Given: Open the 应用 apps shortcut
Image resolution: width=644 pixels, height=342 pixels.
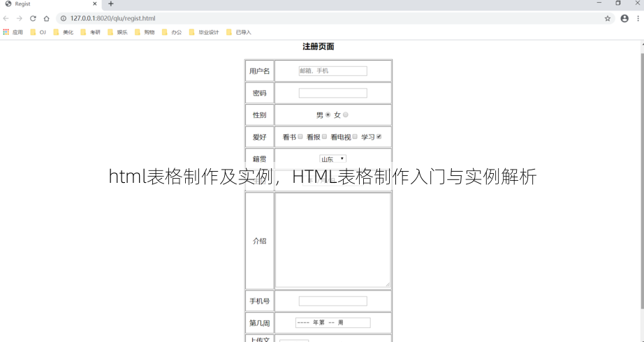Looking at the screenshot, I should pyautogui.click(x=13, y=32).
